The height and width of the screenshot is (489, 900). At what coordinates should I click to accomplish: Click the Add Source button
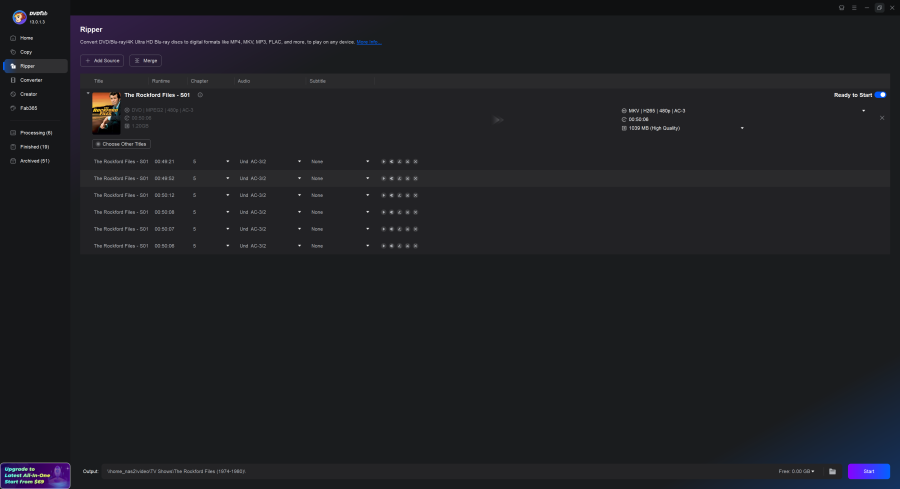coord(102,60)
